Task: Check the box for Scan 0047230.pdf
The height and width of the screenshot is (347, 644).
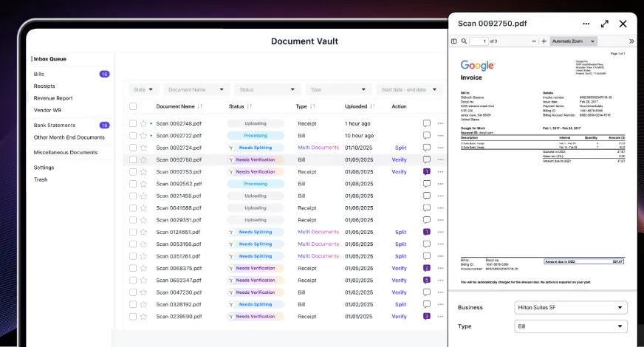Action: [x=133, y=292]
